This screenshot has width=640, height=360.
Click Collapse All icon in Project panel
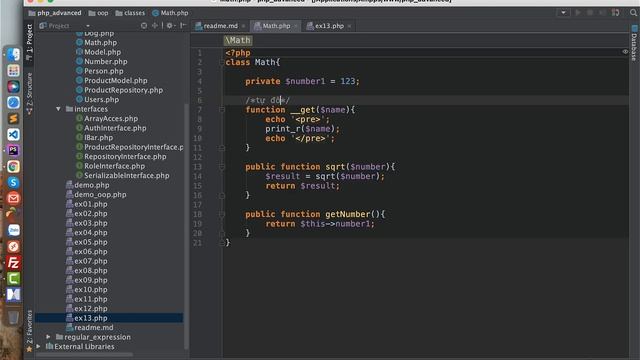[155, 26]
